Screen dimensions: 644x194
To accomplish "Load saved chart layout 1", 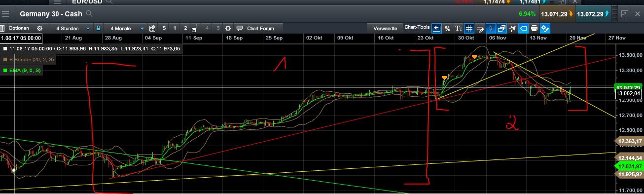I will pyautogui.click(x=175, y=28).
